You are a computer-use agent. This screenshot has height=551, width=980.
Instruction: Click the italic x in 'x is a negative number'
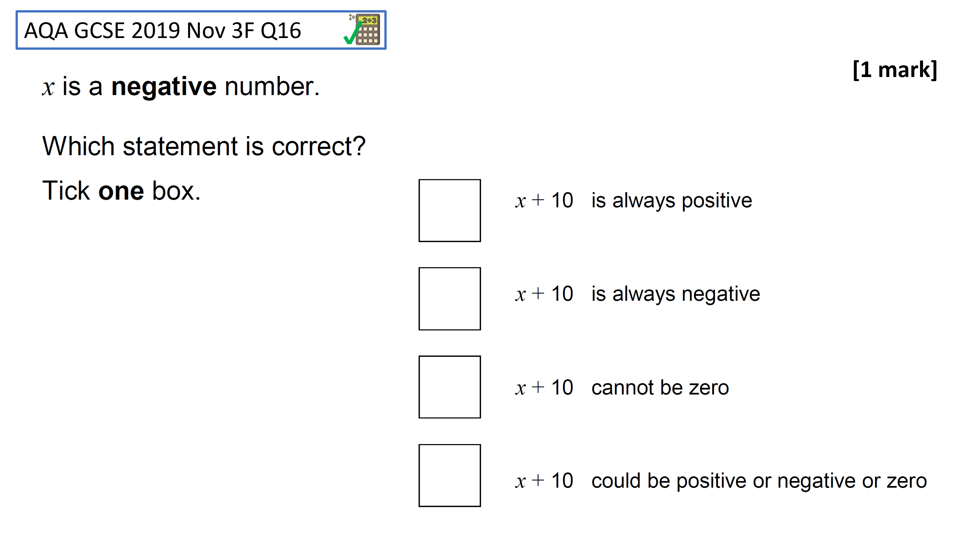[48, 89]
